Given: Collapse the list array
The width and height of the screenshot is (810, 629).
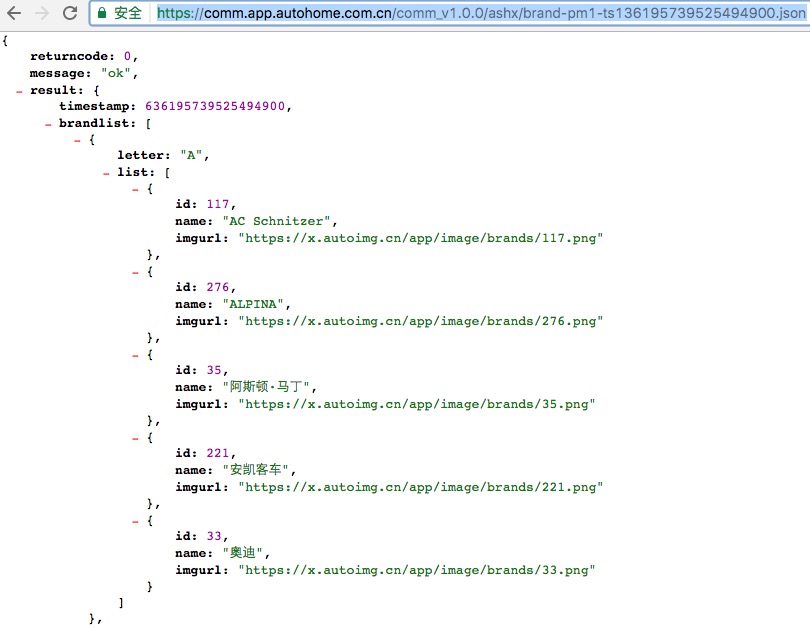Looking at the screenshot, I should 106,174.
